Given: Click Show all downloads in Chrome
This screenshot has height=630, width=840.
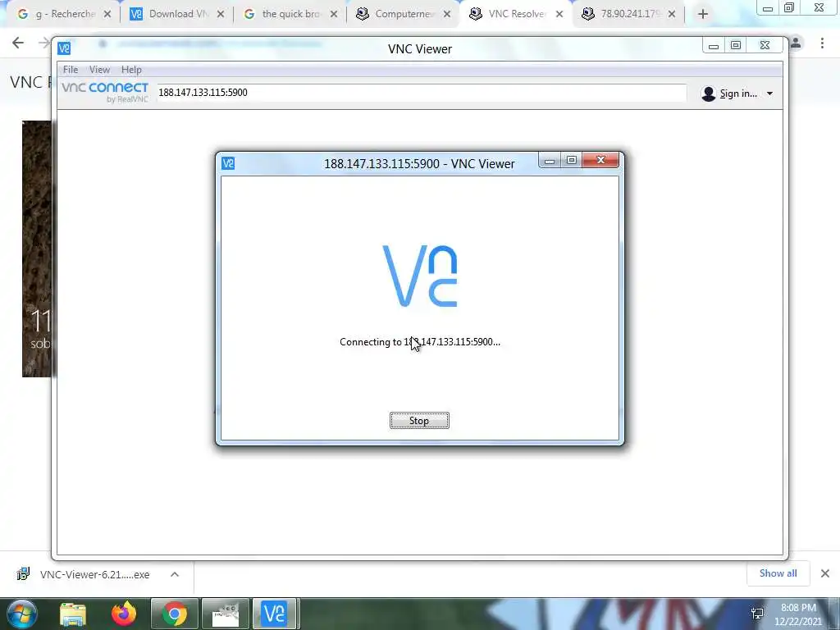Looking at the screenshot, I should (778, 573).
